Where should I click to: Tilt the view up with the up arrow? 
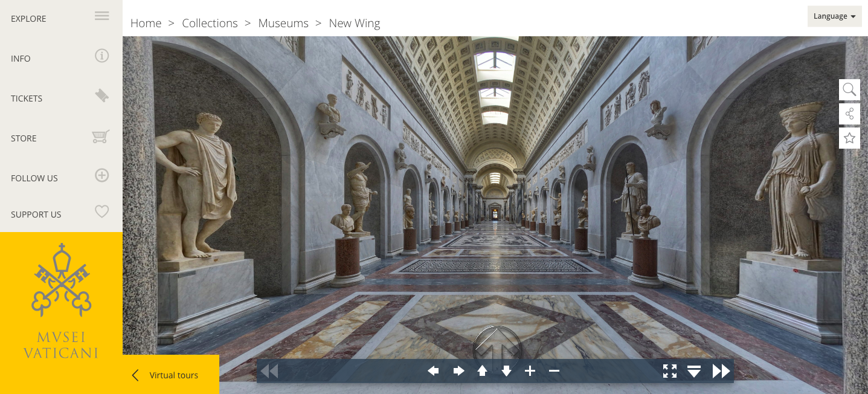pyautogui.click(x=482, y=371)
